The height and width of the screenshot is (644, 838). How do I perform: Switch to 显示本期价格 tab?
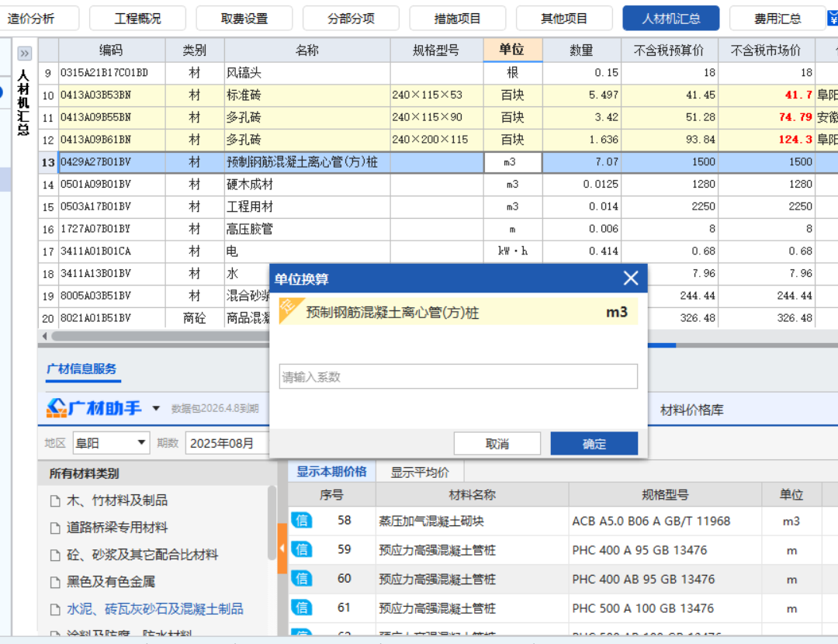point(331,472)
